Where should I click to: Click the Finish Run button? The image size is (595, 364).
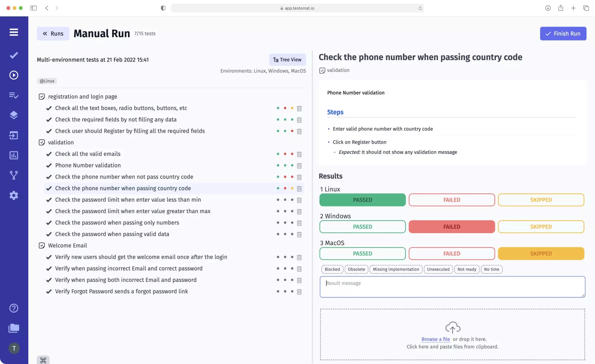(x=563, y=33)
